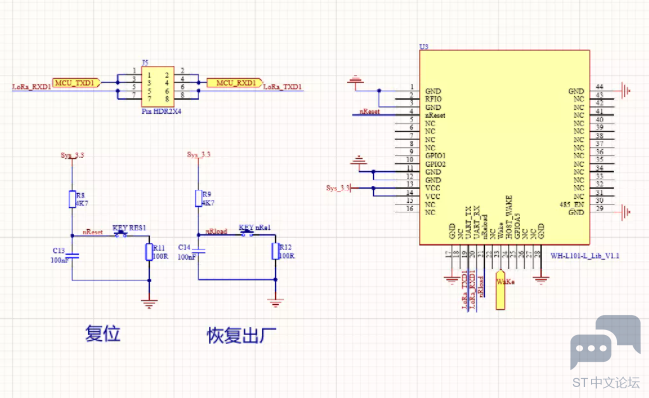Screen dimensions: 649x398
Task: Click the ground symbol below U3 pin 17
Action: click(x=452, y=280)
